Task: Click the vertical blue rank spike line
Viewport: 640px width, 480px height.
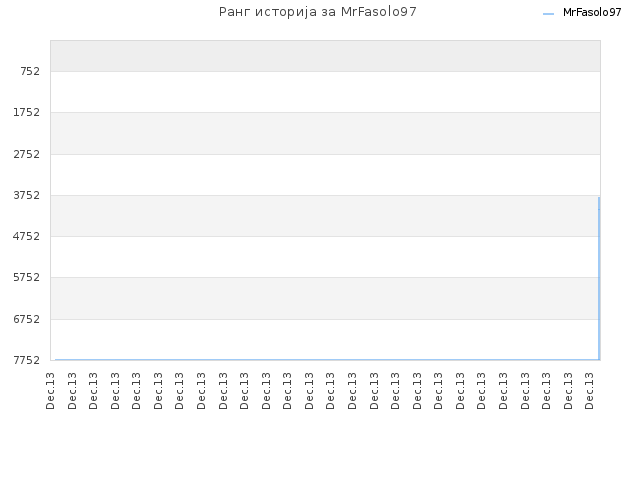Action: pos(599,278)
